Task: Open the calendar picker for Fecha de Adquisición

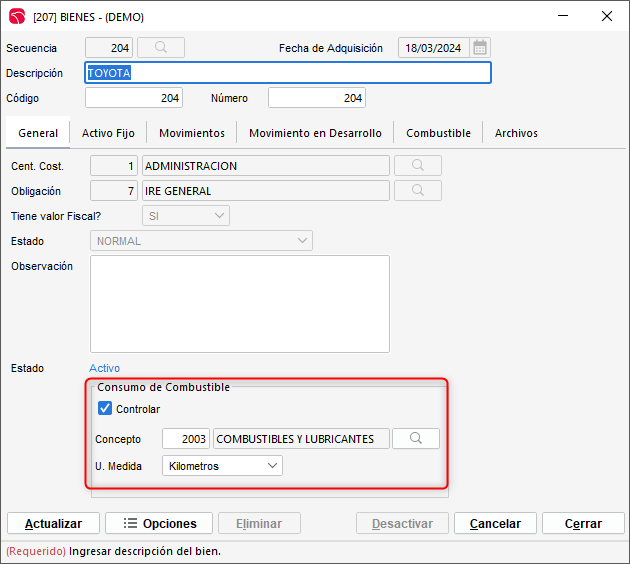Action: tap(480, 48)
